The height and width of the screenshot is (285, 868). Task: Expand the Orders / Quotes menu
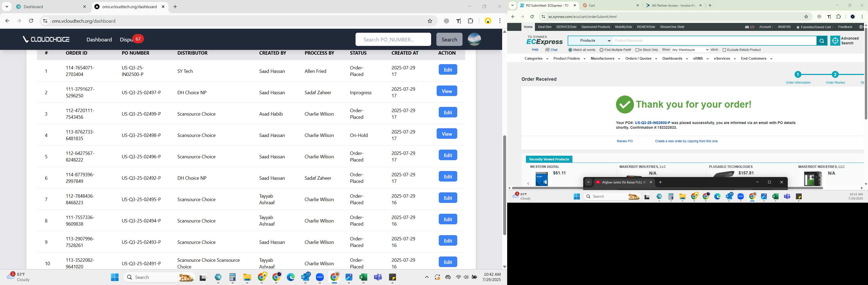641,59
